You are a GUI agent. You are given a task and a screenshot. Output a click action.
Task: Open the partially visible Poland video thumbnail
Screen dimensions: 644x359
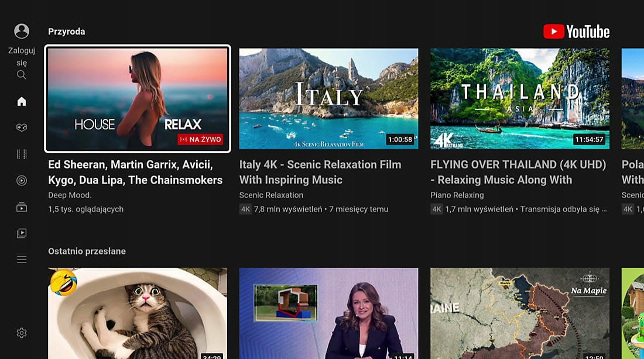[633, 99]
